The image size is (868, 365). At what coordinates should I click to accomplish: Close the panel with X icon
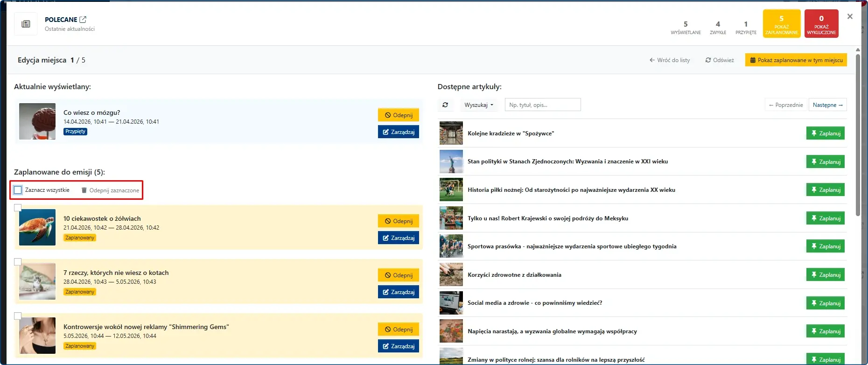pos(850,16)
